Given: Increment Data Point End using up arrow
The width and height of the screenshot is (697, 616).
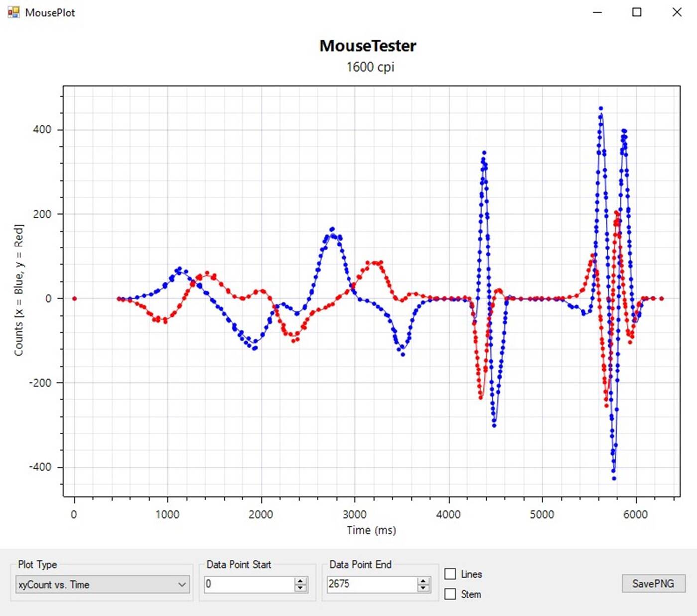Looking at the screenshot, I should click(x=423, y=581).
